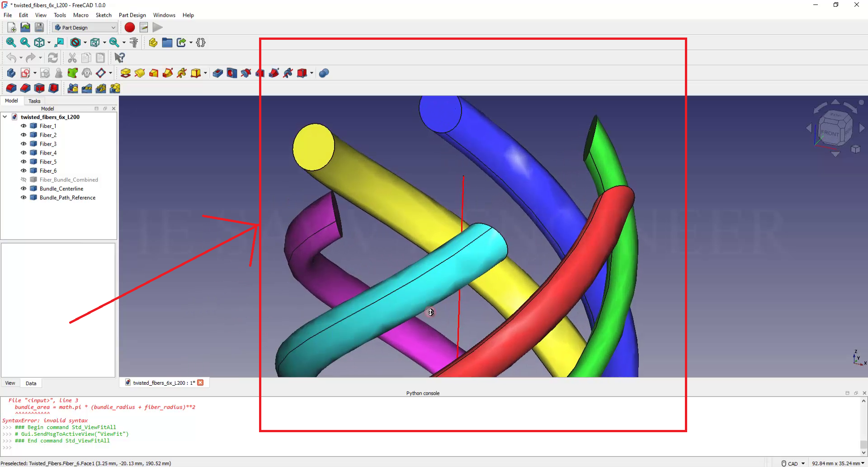
Task: Click the navigation cube FRONT face
Action: (x=830, y=133)
